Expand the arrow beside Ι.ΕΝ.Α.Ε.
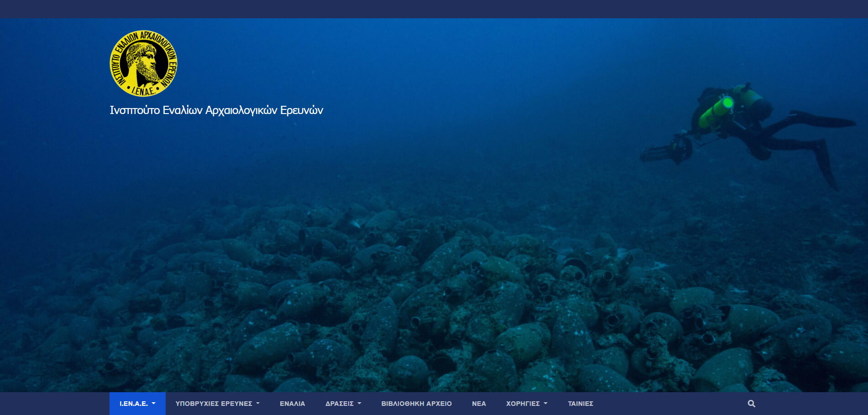 [x=154, y=404]
